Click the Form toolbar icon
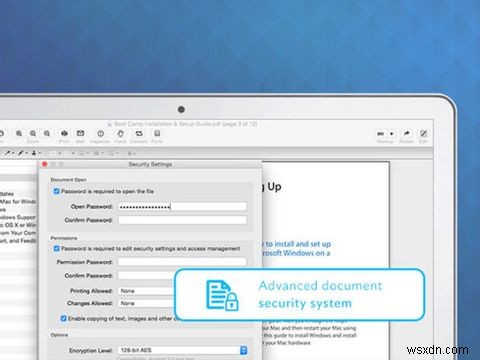Viewport: 480px width, 360px height. coord(157,133)
